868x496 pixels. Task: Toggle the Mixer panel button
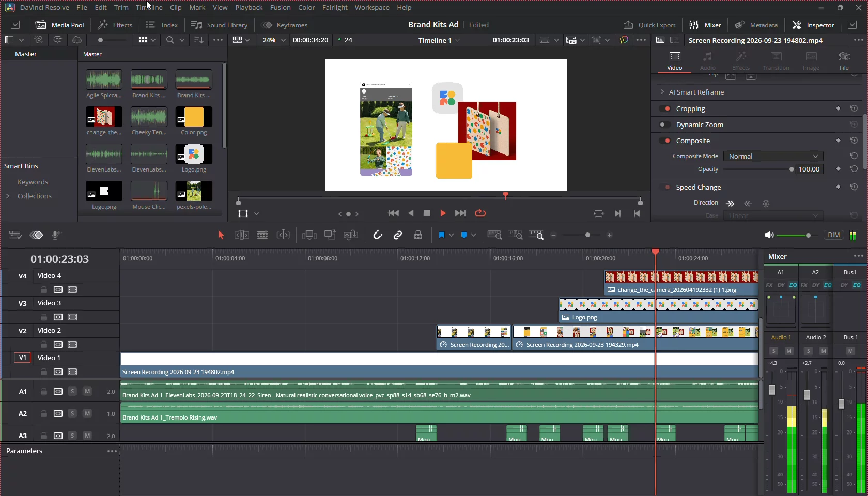(705, 25)
